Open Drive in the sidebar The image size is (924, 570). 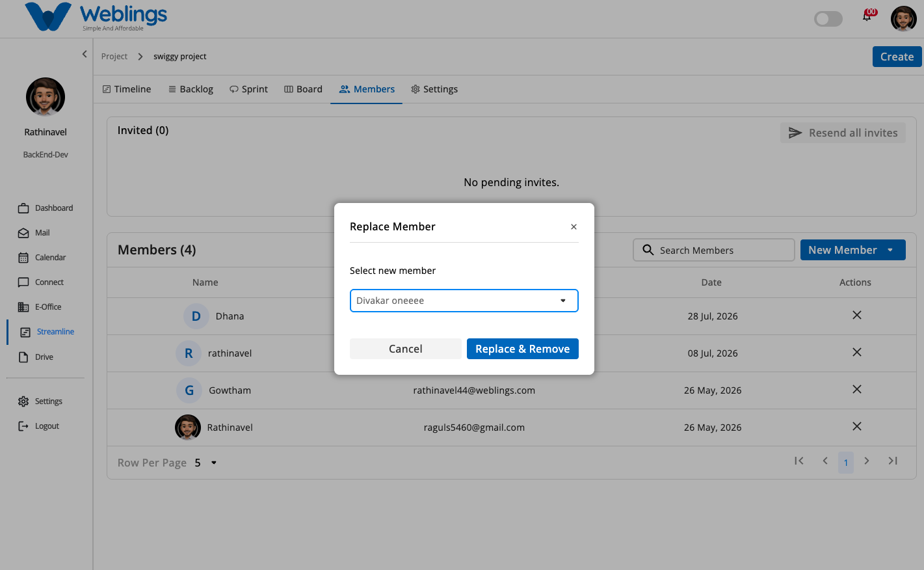point(36,357)
